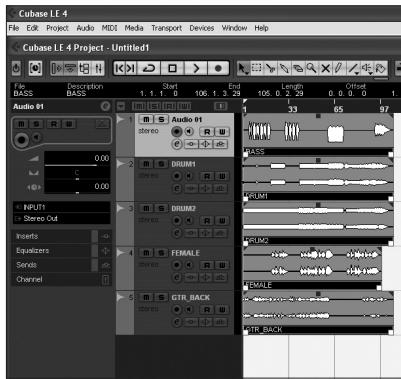Open the Transport menu
401x379 pixels.
tap(167, 28)
